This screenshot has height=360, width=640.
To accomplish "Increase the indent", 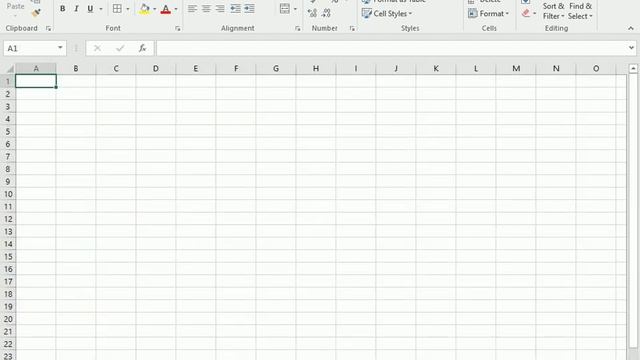I will pos(249,9).
